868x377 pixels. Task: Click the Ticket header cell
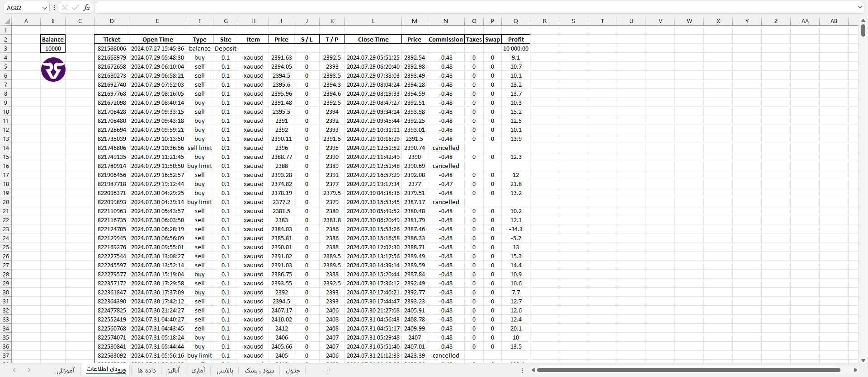click(112, 39)
